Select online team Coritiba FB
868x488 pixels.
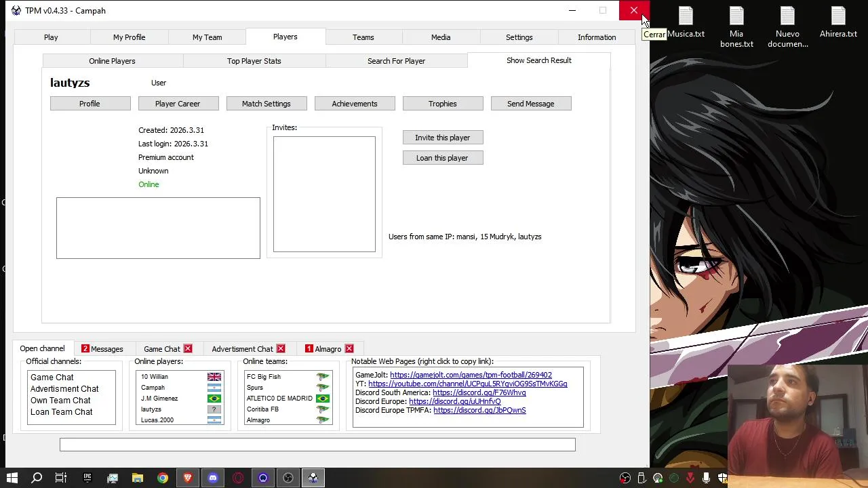click(288, 409)
